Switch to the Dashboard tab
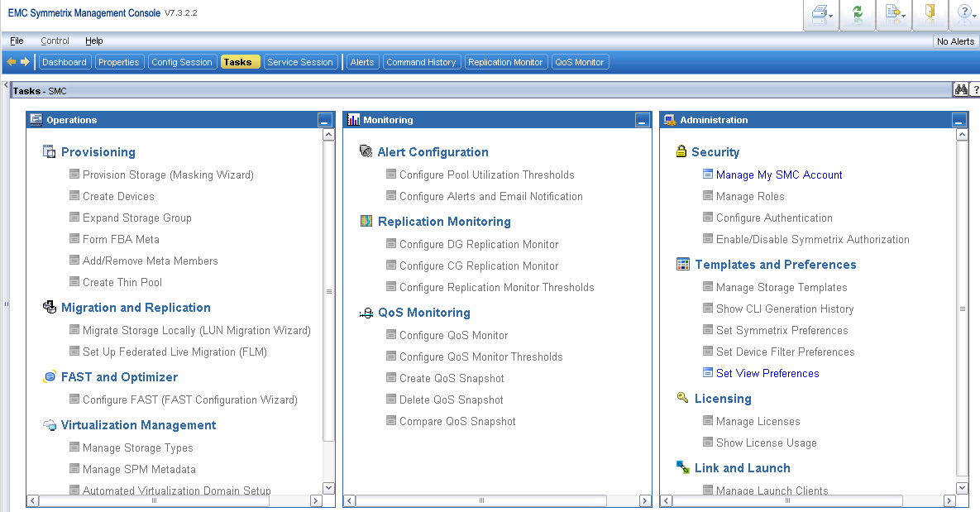The height and width of the screenshot is (512, 980). pyautogui.click(x=65, y=62)
